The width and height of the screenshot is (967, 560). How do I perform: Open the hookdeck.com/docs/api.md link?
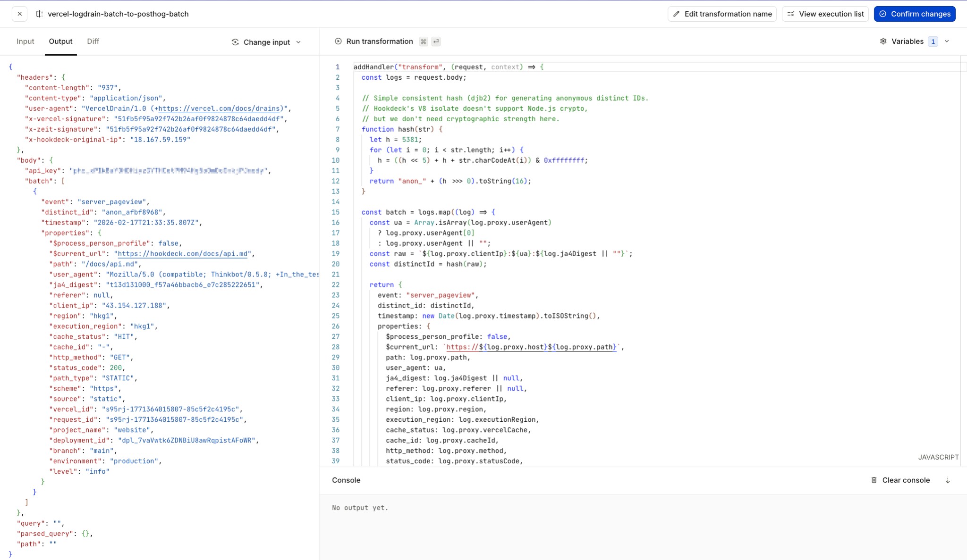(182, 253)
